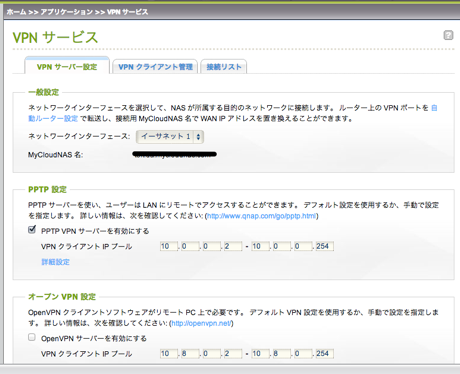The height and width of the screenshot is (374, 460).
Task: Select the VPN サーバー設定 tab
Action: point(67,66)
